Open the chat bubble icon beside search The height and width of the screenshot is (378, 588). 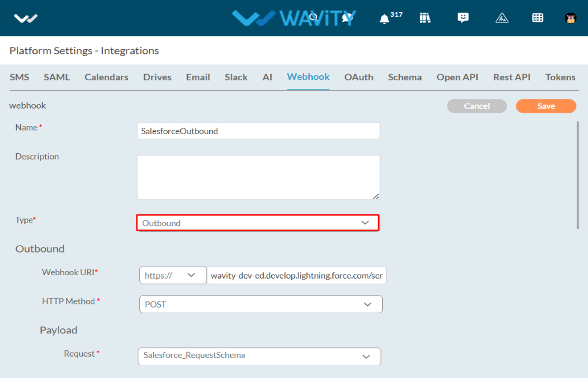pyautogui.click(x=347, y=17)
